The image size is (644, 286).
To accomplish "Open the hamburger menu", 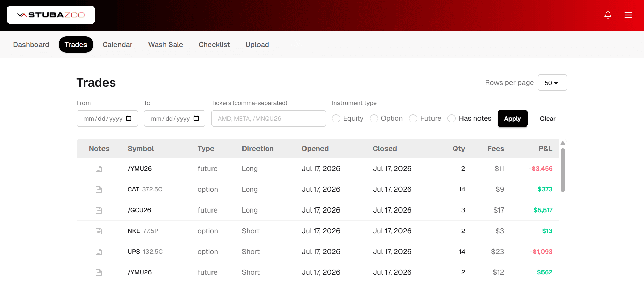I will pos(628,15).
